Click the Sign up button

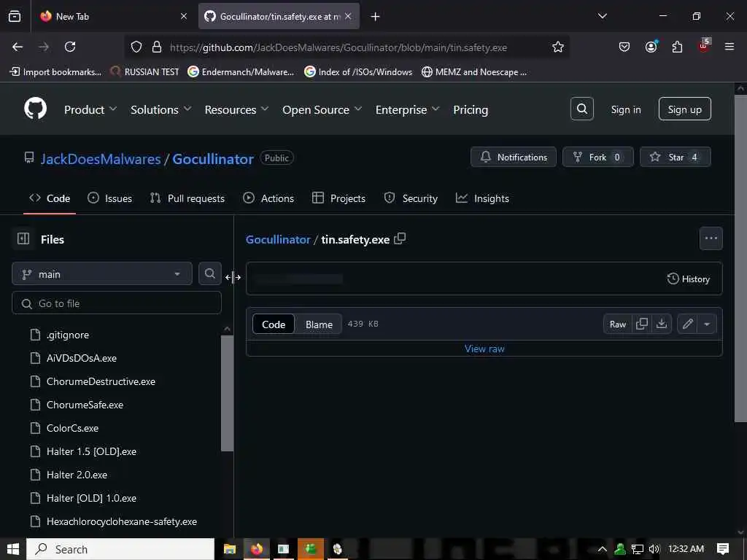[684, 109]
